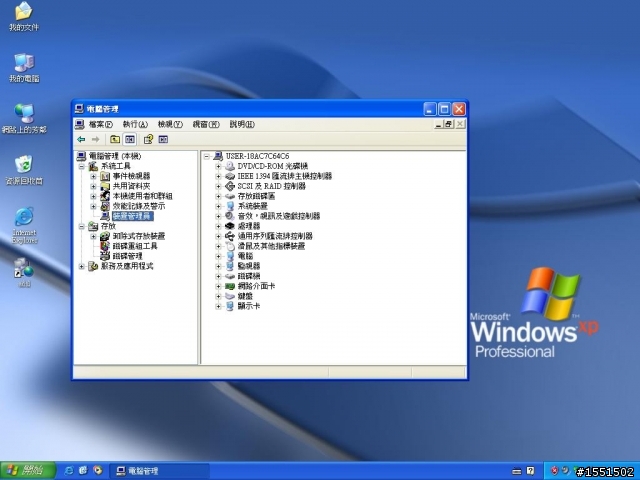Expand the 顯示卡 node

tap(218, 306)
